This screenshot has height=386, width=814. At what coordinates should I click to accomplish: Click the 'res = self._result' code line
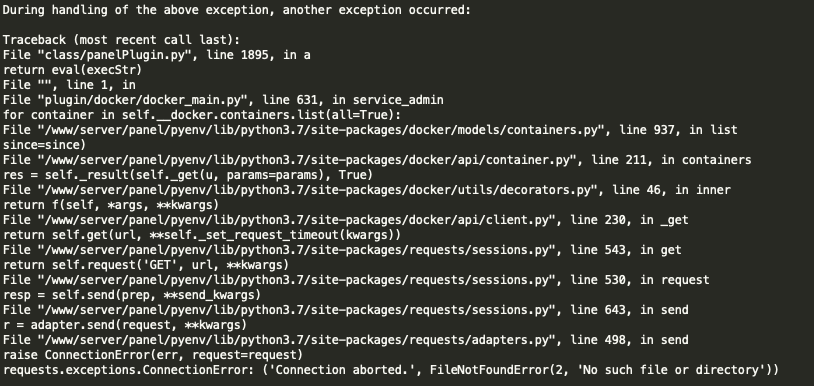point(188,175)
